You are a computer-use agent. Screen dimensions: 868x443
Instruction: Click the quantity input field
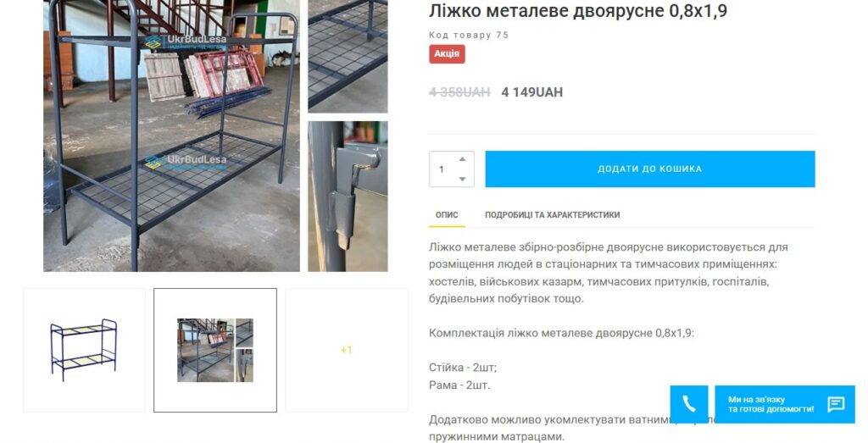point(451,169)
